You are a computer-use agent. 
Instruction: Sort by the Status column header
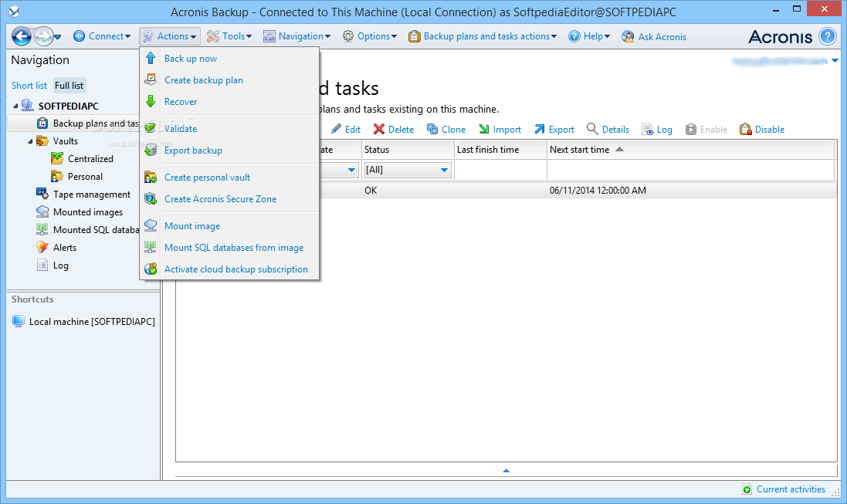click(x=408, y=150)
